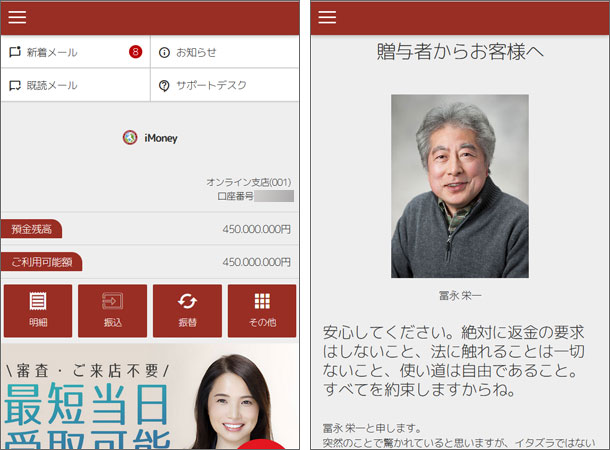610x450 pixels.
Task: Open the 明細 statement button
Action: [38, 310]
